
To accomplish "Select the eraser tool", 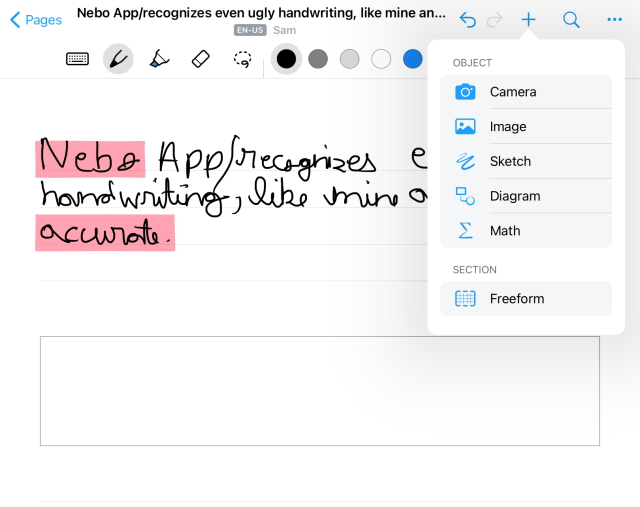I will [200, 59].
